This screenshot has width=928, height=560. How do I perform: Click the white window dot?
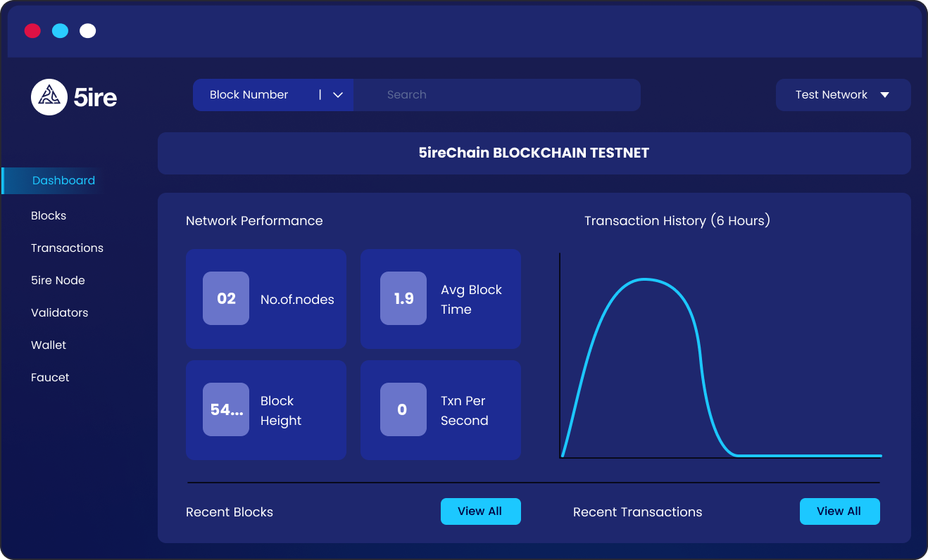(x=87, y=31)
